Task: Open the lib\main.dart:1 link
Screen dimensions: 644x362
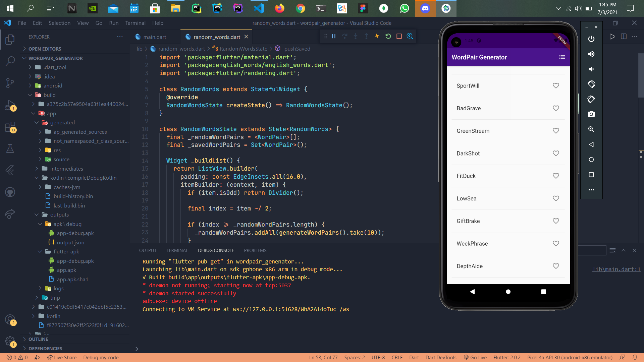Action: tap(616, 269)
